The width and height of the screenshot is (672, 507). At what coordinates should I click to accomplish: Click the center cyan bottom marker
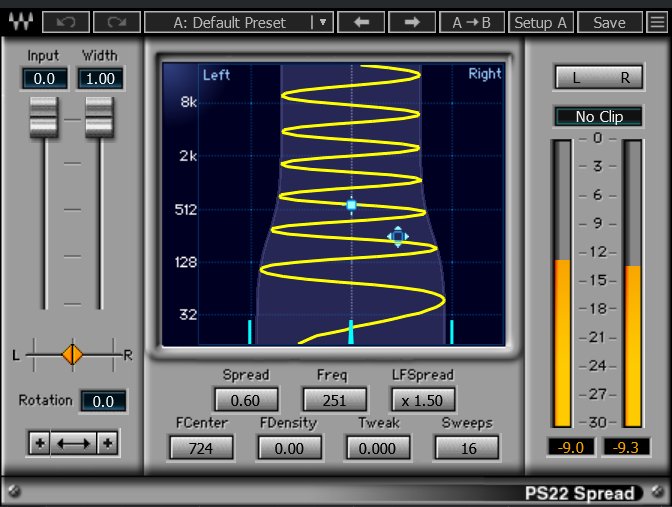click(x=351, y=332)
